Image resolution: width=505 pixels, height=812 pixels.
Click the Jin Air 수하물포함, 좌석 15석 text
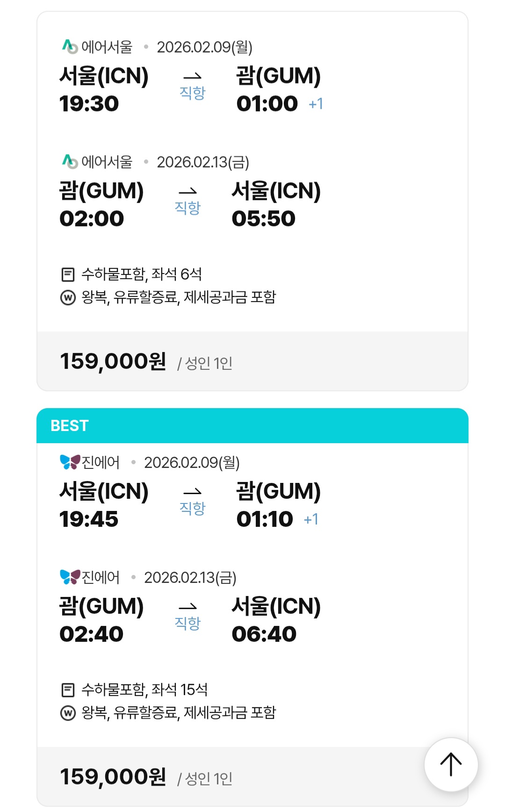coord(144,689)
